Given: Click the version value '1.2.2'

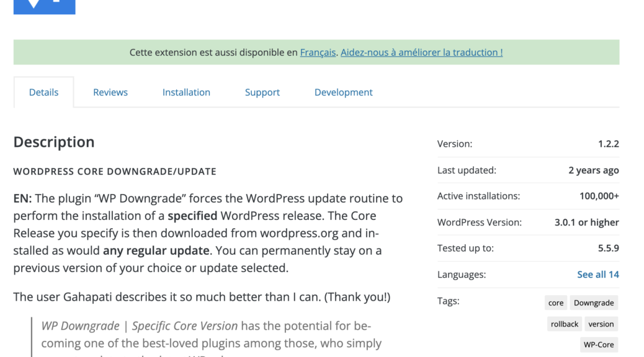Looking at the screenshot, I should [x=608, y=144].
